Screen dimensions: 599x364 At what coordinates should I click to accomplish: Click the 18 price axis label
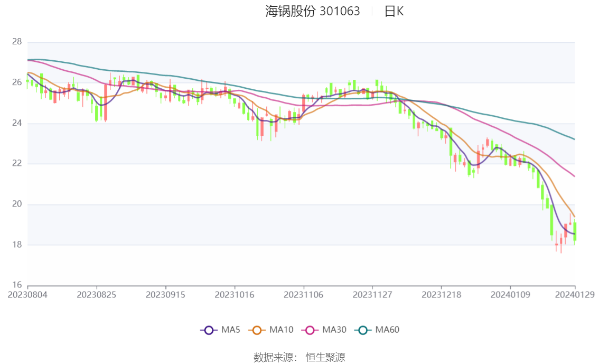click(x=17, y=245)
